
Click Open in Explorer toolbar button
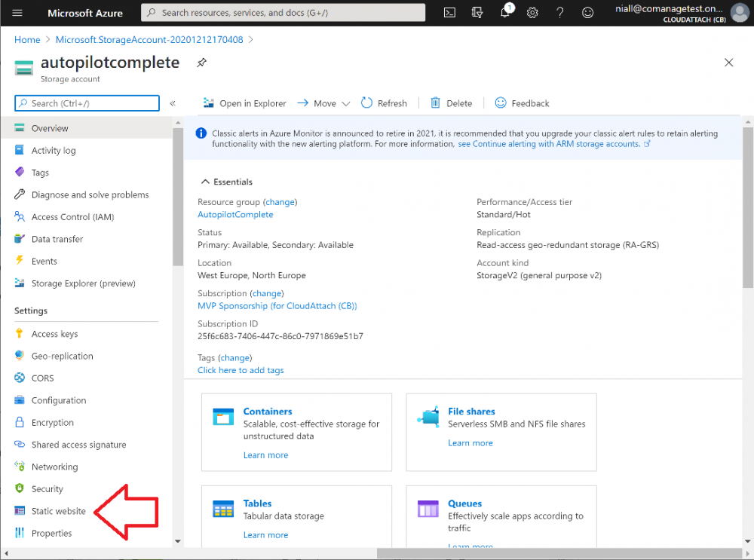245,103
